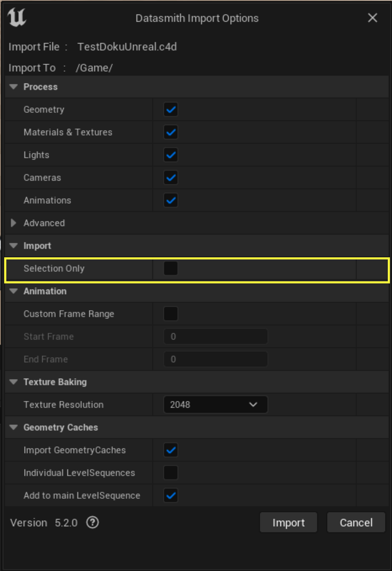The image size is (392, 571).
Task: Open the version help question mark icon
Action: pos(92,522)
